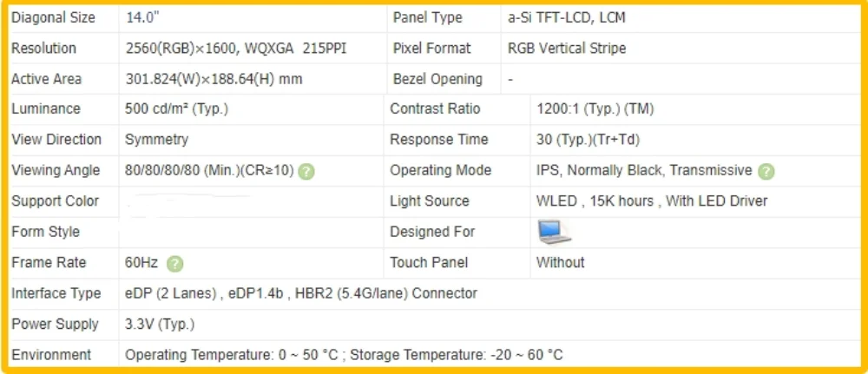
Task: Click the Interface Type eDP value text
Action: [301, 293]
